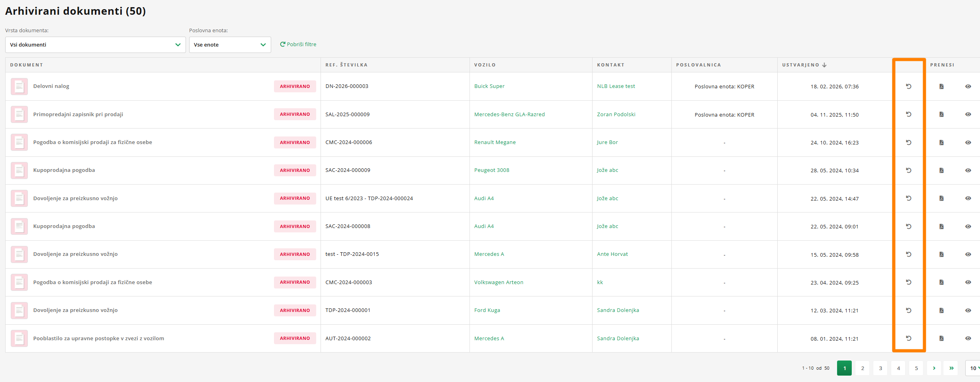The height and width of the screenshot is (382, 980).
Task: Restore archived document SAL-2025-000009
Action: pos(909,114)
